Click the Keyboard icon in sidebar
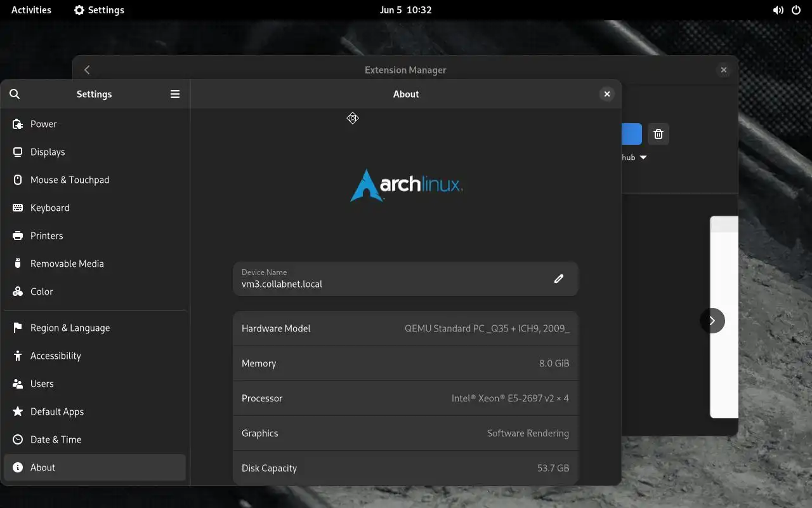The width and height of the screenshot is (812, 508). coord(18,208)
